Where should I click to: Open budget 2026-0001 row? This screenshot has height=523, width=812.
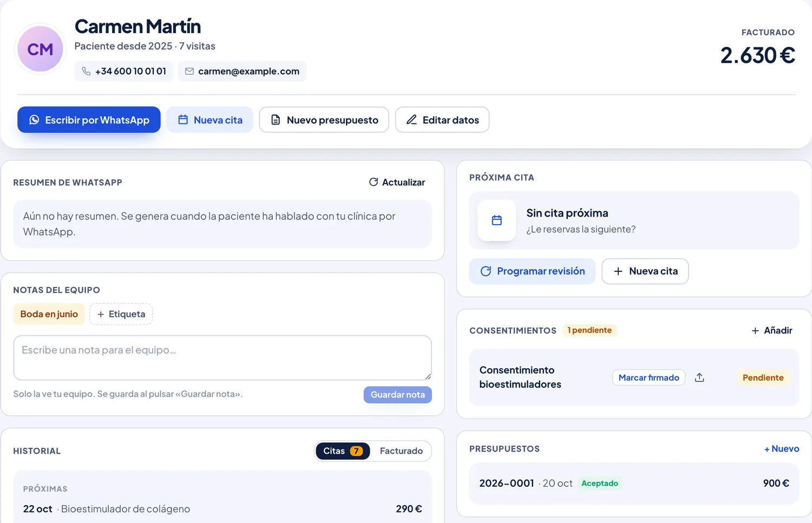[x=634, y=483]
